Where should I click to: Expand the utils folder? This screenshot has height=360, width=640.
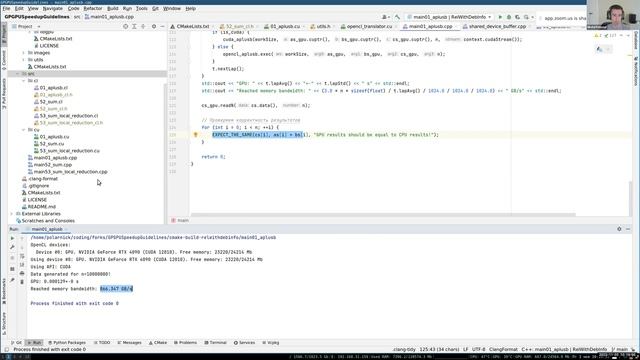point(24,60)
